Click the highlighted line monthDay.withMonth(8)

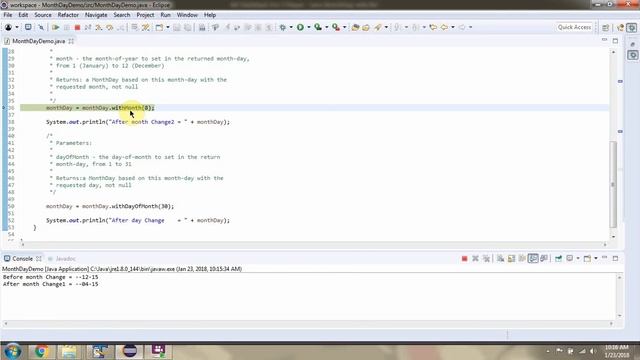[100, 108]
